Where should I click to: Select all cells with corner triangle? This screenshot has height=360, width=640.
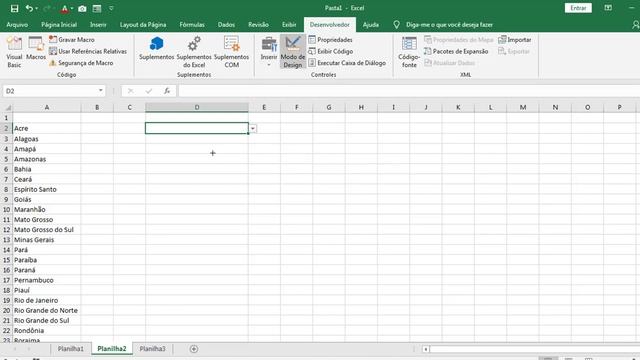click(7, 107)
